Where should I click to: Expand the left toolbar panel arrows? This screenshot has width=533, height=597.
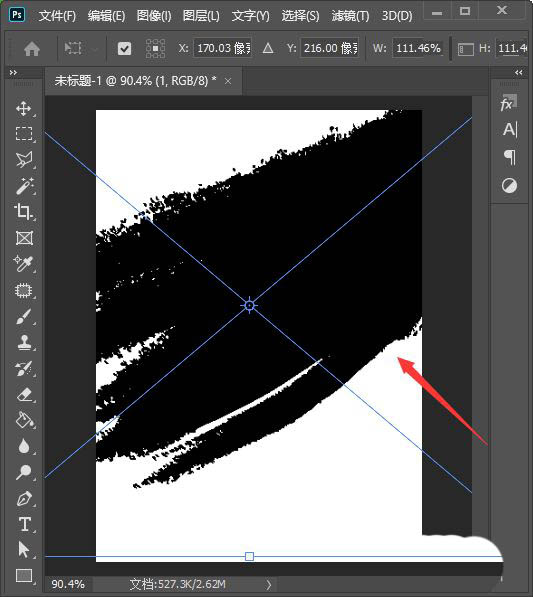(x=13, y=72)
